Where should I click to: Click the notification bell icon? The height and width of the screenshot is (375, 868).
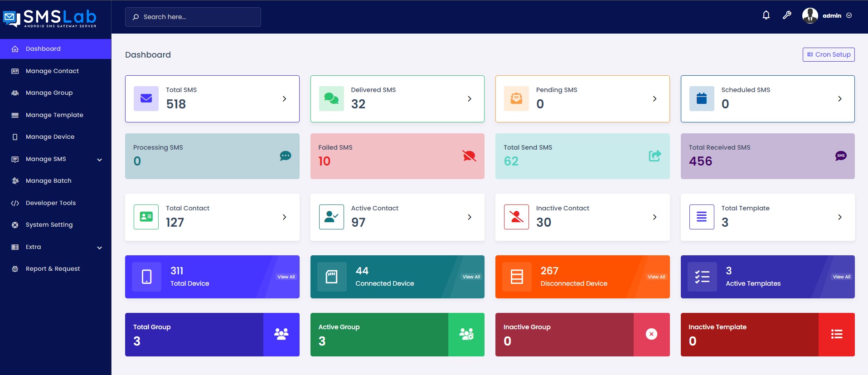point(766,15)
